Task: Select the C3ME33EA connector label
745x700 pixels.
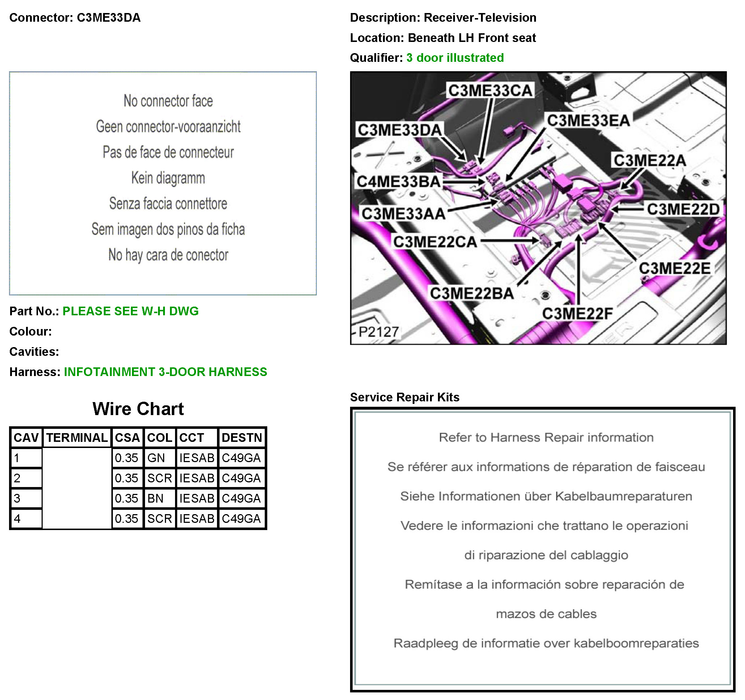Action: [588, 121]
